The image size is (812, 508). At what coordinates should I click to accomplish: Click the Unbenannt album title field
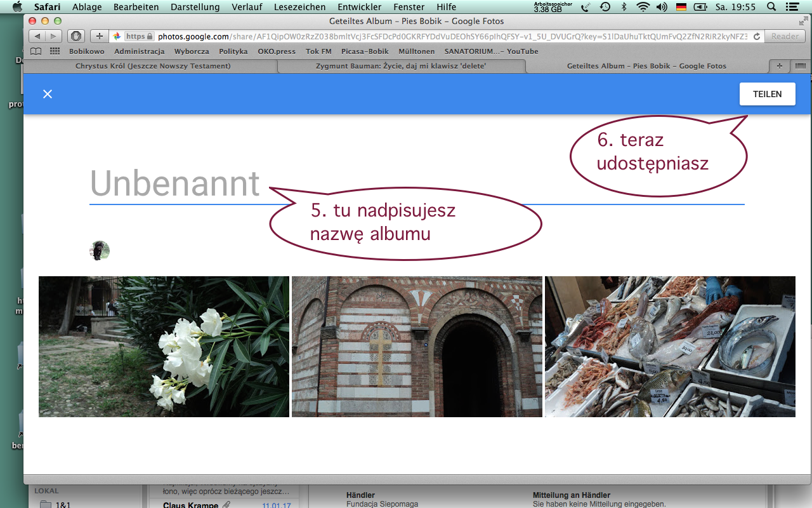pyautogui.click(x=175, y=184)
